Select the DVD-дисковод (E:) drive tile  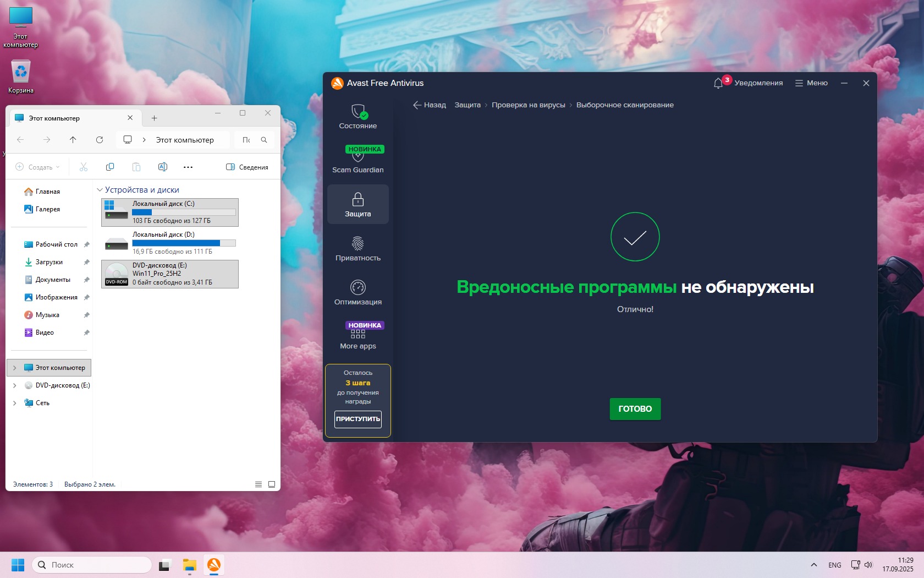(170, 274)
